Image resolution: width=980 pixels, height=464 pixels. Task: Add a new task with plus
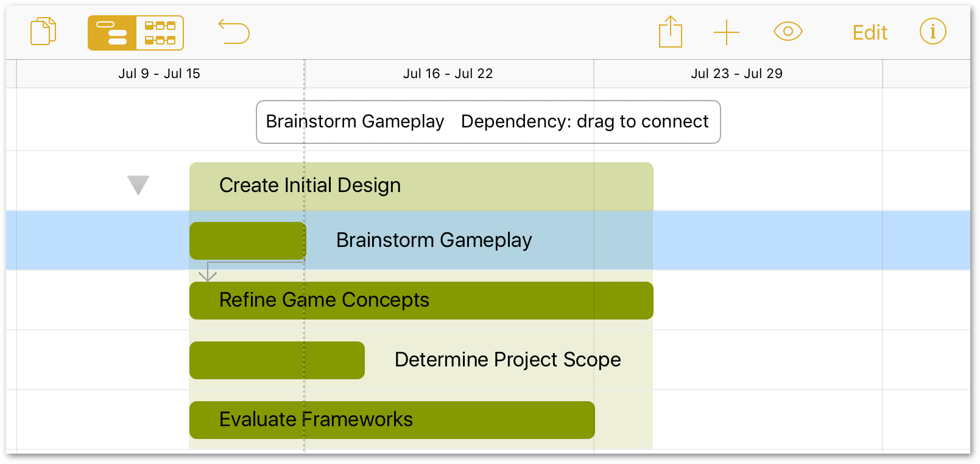point(727,32)
